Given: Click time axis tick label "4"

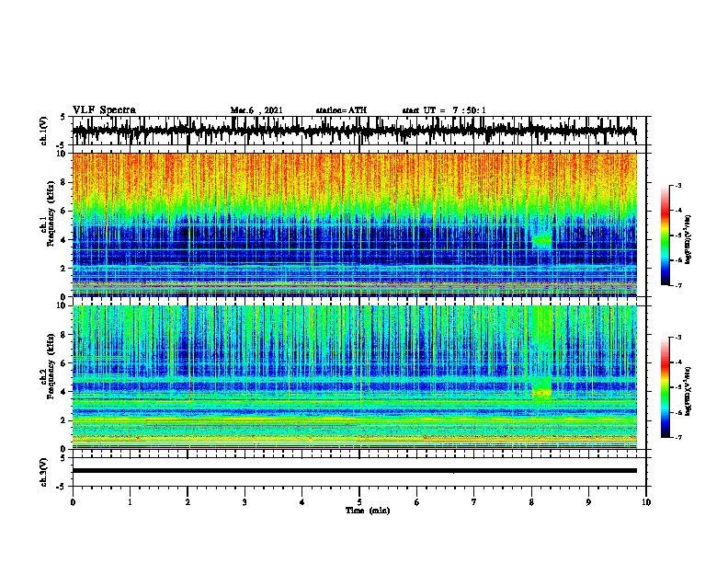Looking at the screenshot, I should click(302, 502).
